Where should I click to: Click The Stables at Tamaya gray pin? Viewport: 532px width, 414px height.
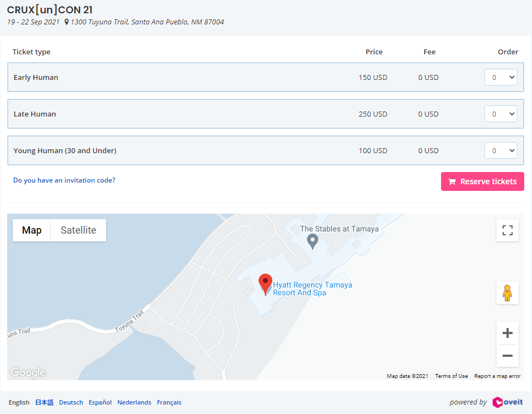click(312, 241)
